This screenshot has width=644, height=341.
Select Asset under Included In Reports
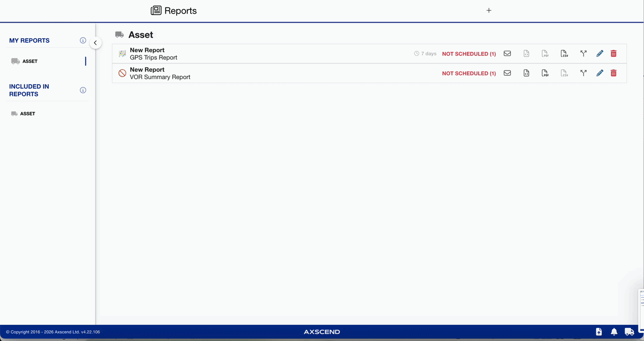[27, 114]
